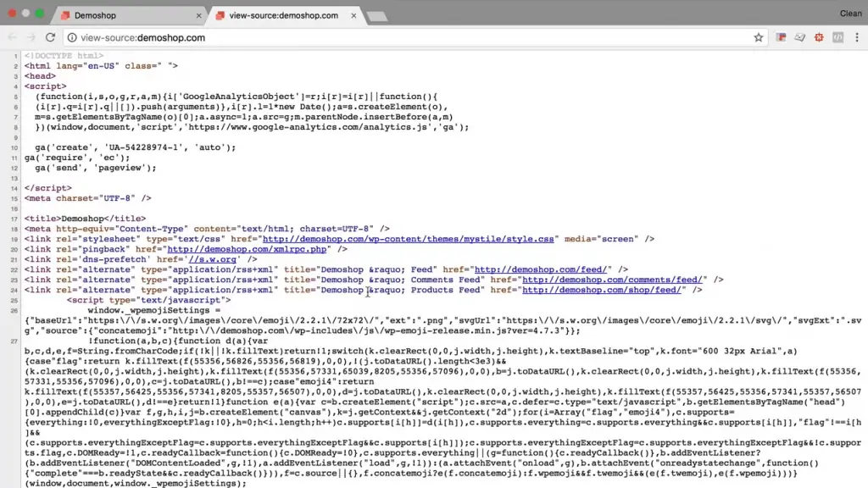
Task: Click the red gear-shaped extension icon
Action: 819,37
